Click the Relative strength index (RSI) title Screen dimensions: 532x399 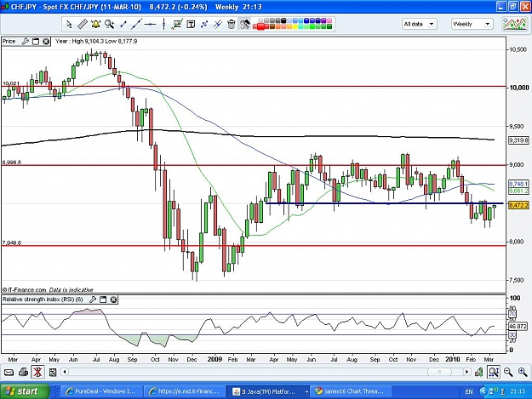click(x=43, y=299)
